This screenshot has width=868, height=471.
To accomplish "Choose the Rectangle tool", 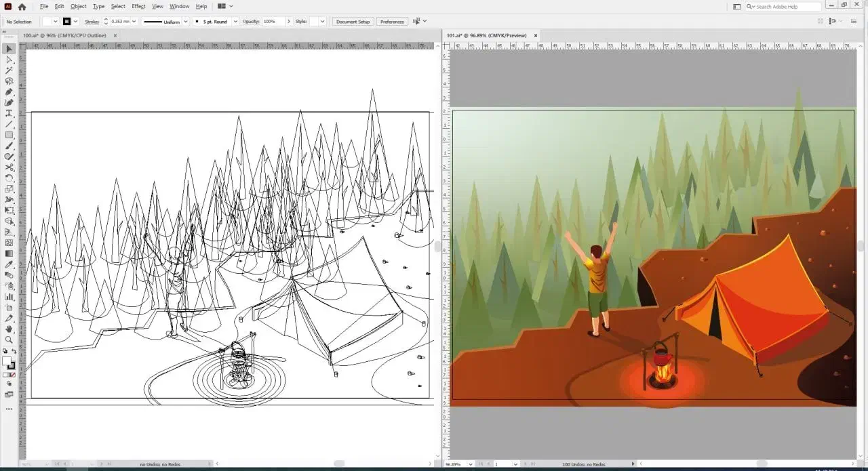I will [x=9, y=135].
